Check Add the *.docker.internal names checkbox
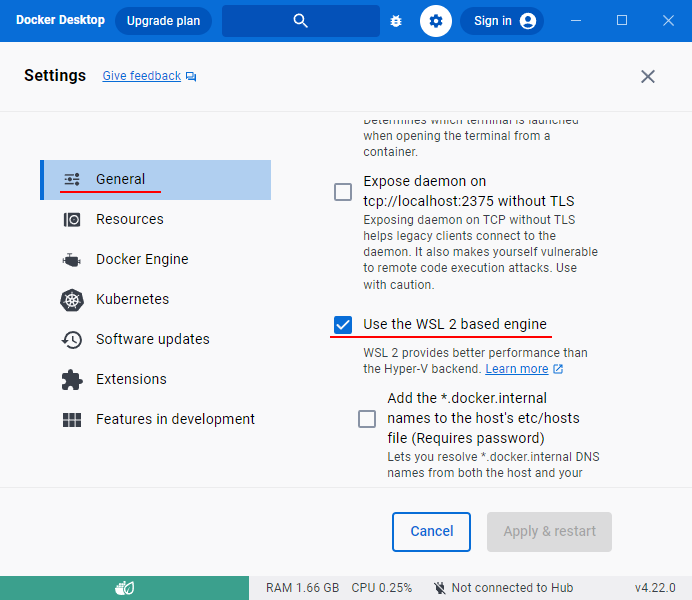The width and height of the screenshot is (692, 600). (x=367, y=419)
